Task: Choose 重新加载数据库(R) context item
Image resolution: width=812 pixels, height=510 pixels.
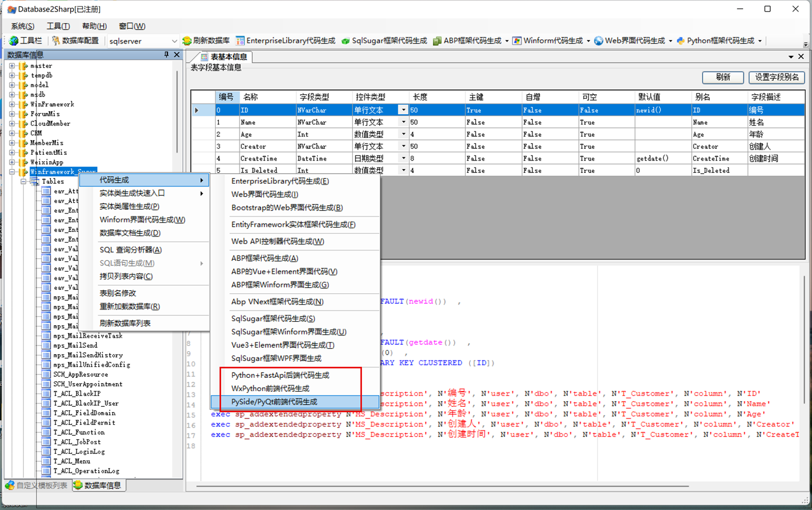Action: (144, 307)
